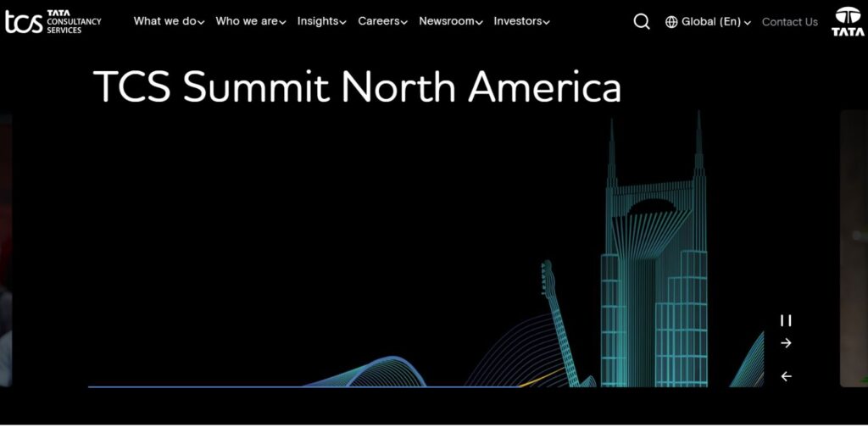The image size is (868, 444).
Task: Select the partially visible slide on right edge
Action: 854,247
